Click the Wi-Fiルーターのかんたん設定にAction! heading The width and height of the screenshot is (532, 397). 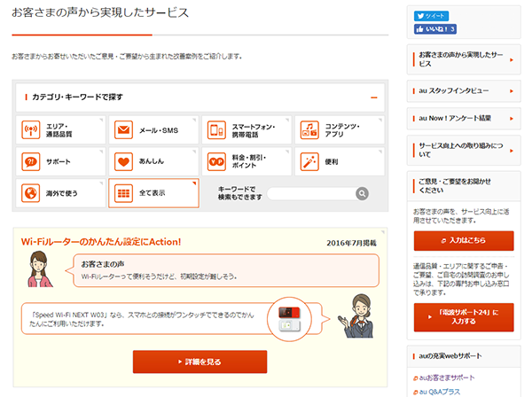[x=101, y=242]
